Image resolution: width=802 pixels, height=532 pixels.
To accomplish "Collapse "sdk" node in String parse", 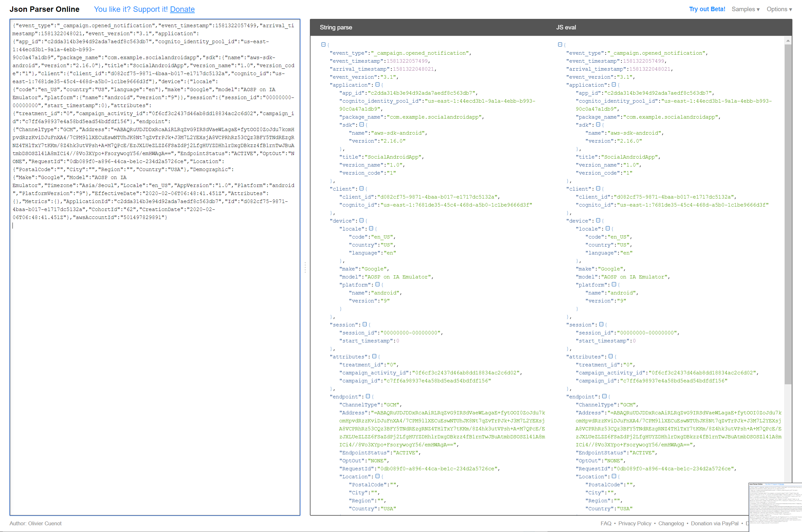I will (x=361, y=124).
